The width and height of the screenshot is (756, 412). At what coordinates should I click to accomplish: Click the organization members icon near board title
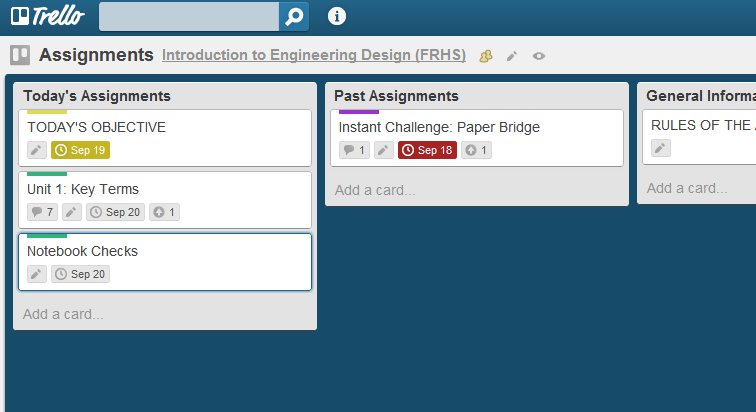click(x=486, y=56)
